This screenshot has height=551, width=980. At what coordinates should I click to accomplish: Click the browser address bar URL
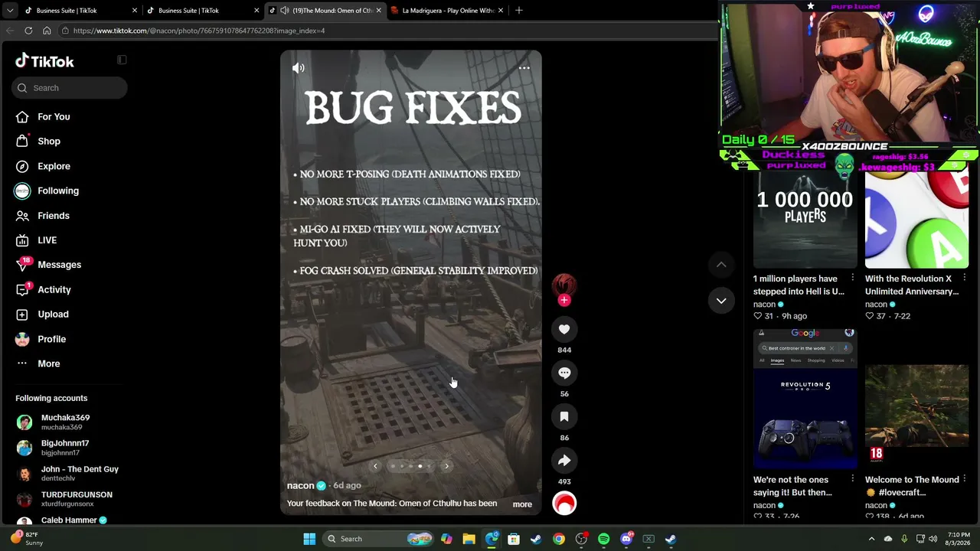click(x=199, y=31)
